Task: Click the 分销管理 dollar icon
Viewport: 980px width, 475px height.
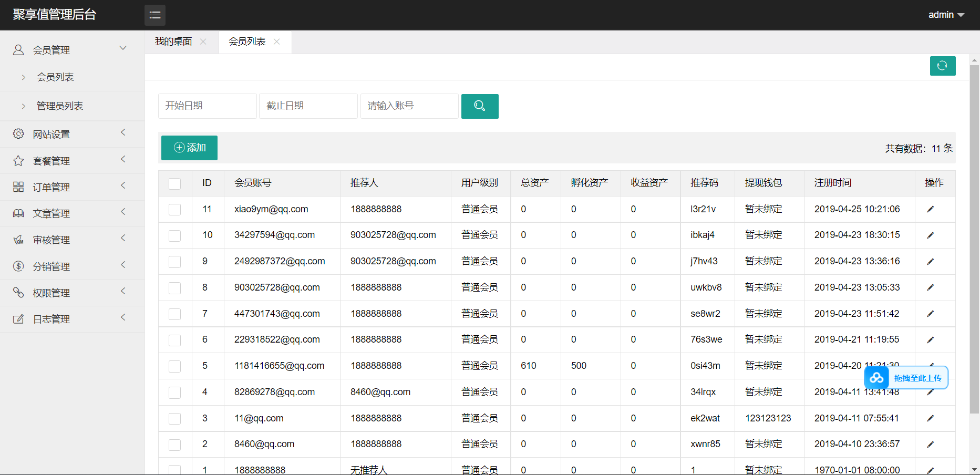Action: point(18,266)
